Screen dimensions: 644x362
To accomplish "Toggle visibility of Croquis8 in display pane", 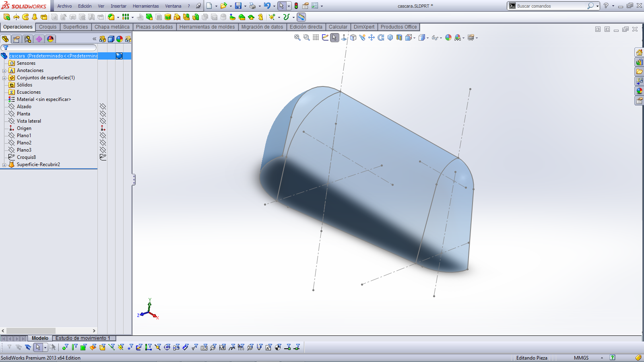I will pos(103,157).
